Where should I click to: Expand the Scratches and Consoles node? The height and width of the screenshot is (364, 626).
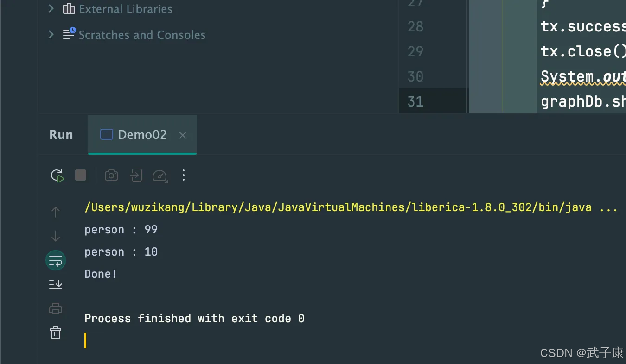[51, 34]
